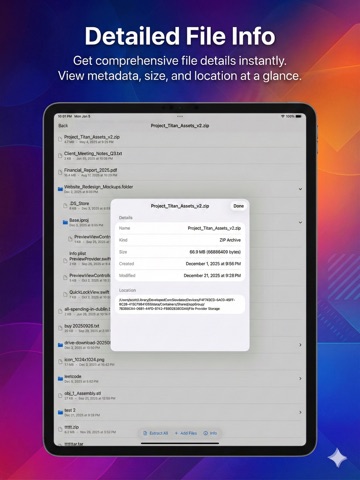The width and height of the screenshot is (360, 480).
Task: Select the test 2 folder row
Action: click(x=180, y=412)
